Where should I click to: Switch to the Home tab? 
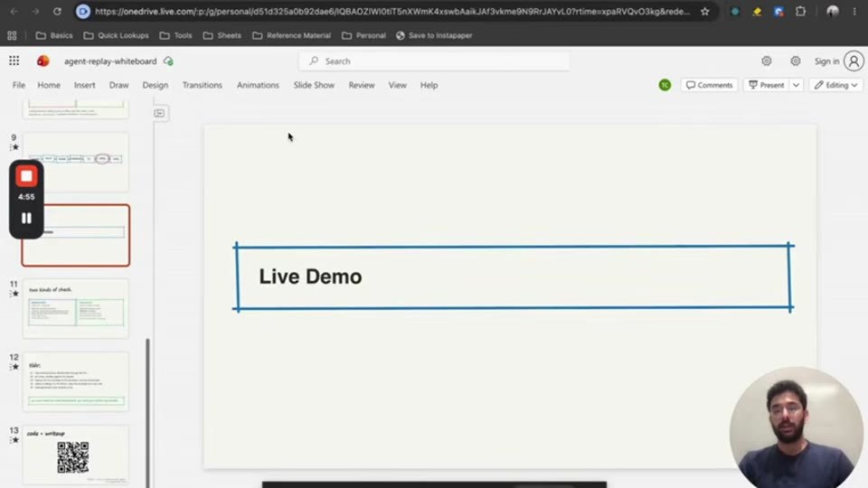pyautogui.click(x=49, y=85)
